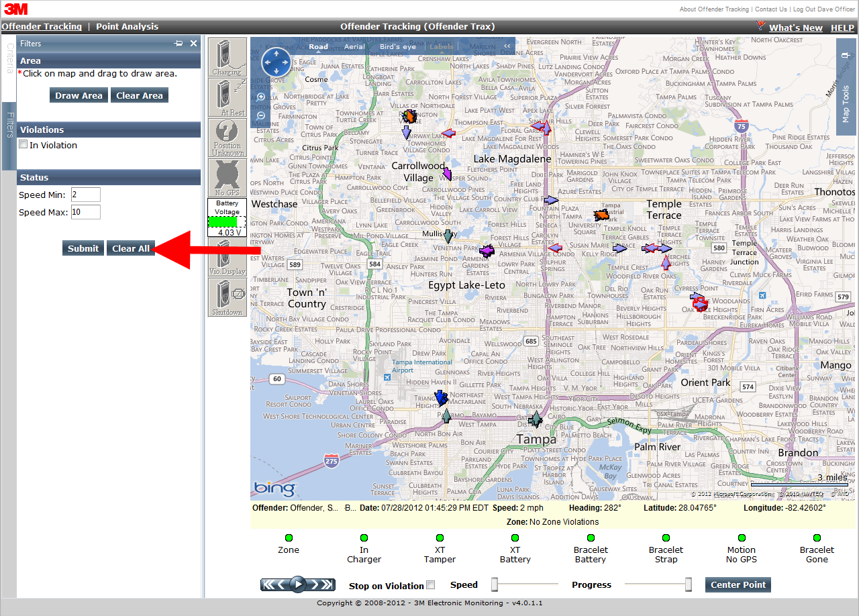Close the Filters panel

click(194, 43)
